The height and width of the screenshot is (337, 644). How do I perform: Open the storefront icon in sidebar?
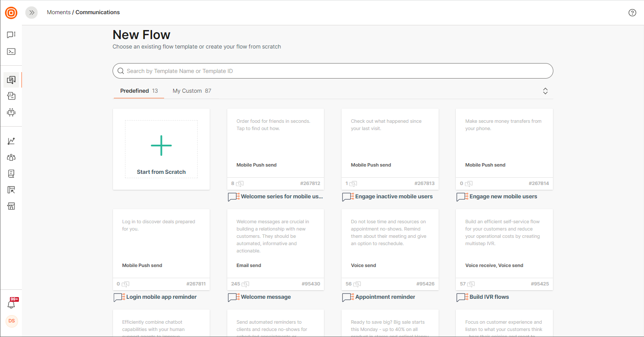[11, 206]
